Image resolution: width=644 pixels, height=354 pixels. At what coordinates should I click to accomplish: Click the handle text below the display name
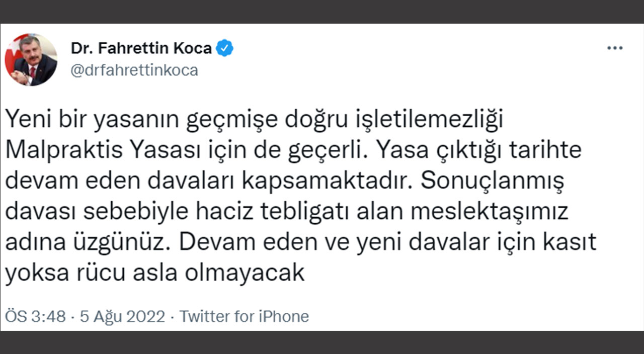pyautogui.click(x=133, y=70)
